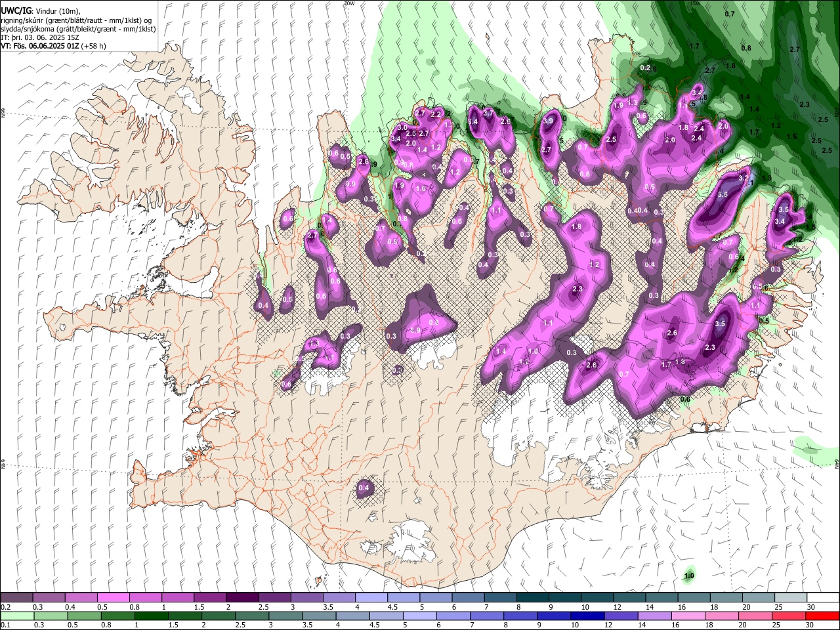Click the bright pink 0.5 swatch in snow legend
The width and height of the screenshot is (840, 630).
click(x=113, y=598)
